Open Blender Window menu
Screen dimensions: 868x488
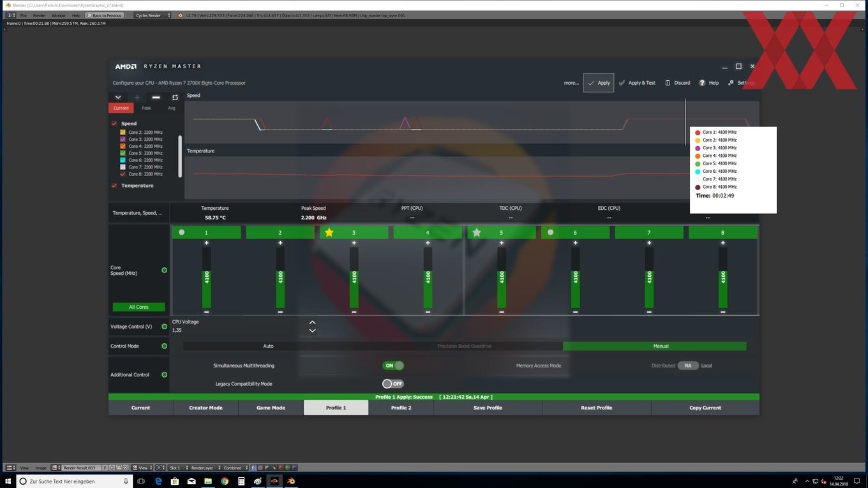(58, 15)
